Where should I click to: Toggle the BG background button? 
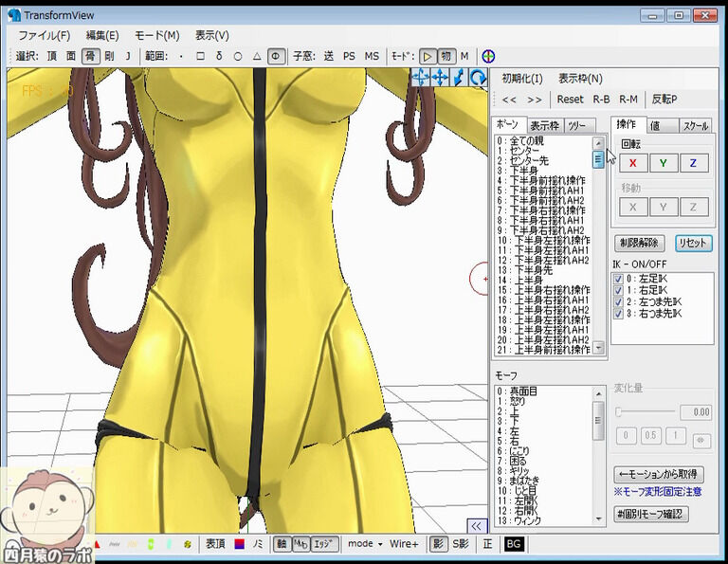[514, 544]
